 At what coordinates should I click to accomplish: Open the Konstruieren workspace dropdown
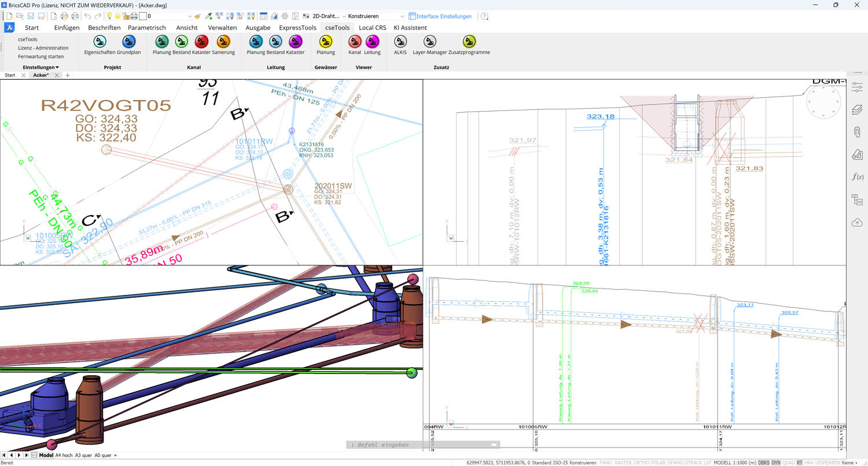pyautogui.click(x=376, y=16)
